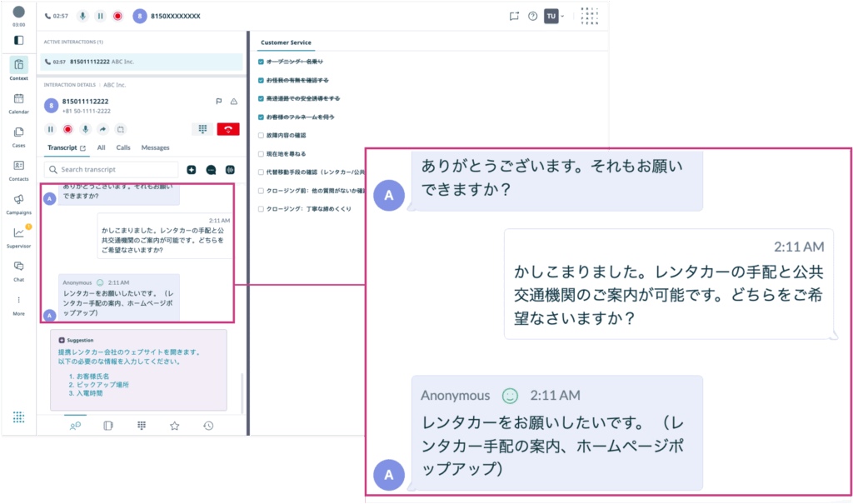Image resolution: width=853 pixels, height=504 pixels.
Task: Click the audio waveform icon beside transcript search
Action: 230,170
